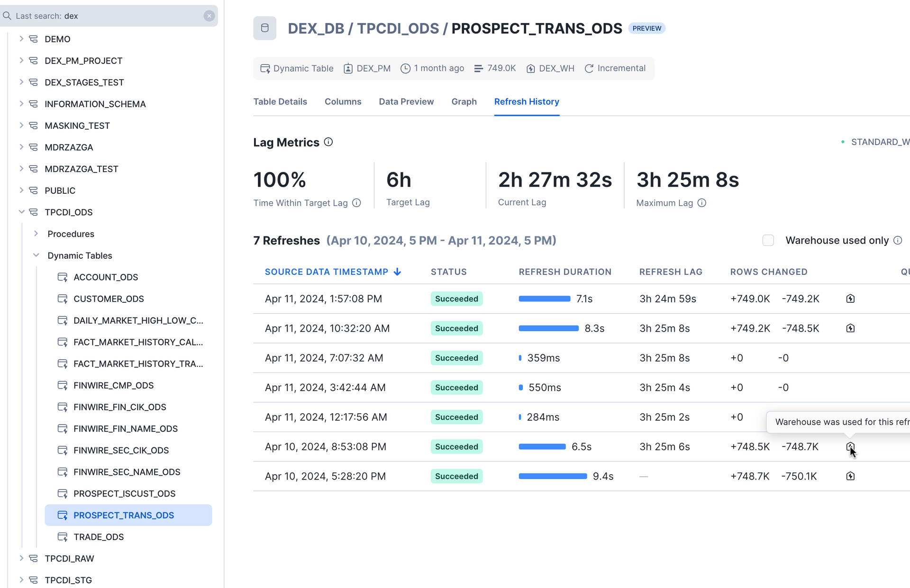Open the Data Preview tab
The height and width of the screenshot is (588, 910).
point(406,101)
